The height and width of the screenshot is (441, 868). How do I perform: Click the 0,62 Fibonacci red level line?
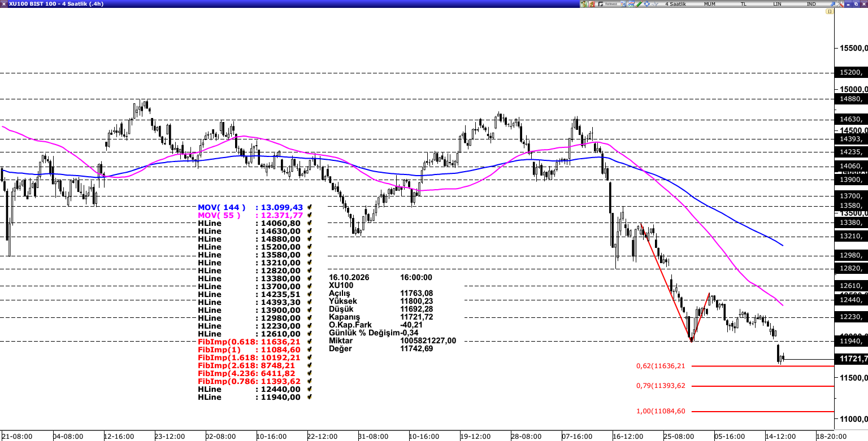point(763,366)
